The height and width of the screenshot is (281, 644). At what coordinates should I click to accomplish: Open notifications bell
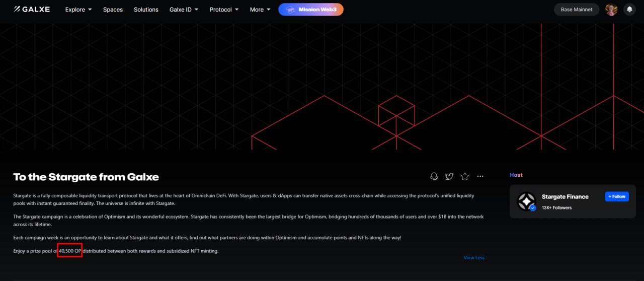click(629, 10)
